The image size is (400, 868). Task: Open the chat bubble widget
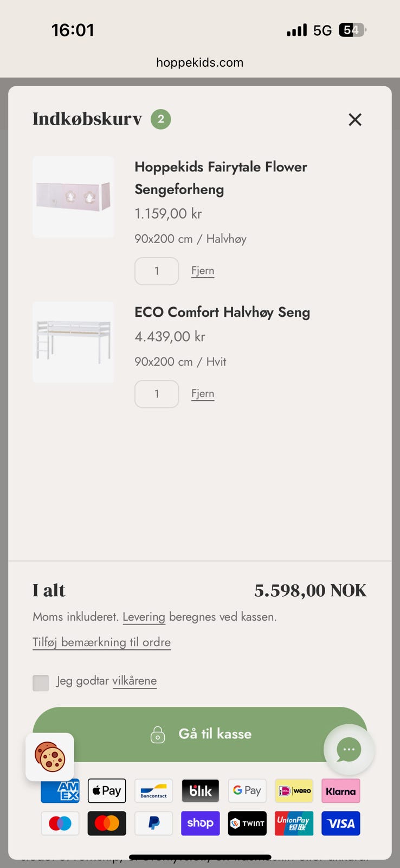[x=349, y=749]
